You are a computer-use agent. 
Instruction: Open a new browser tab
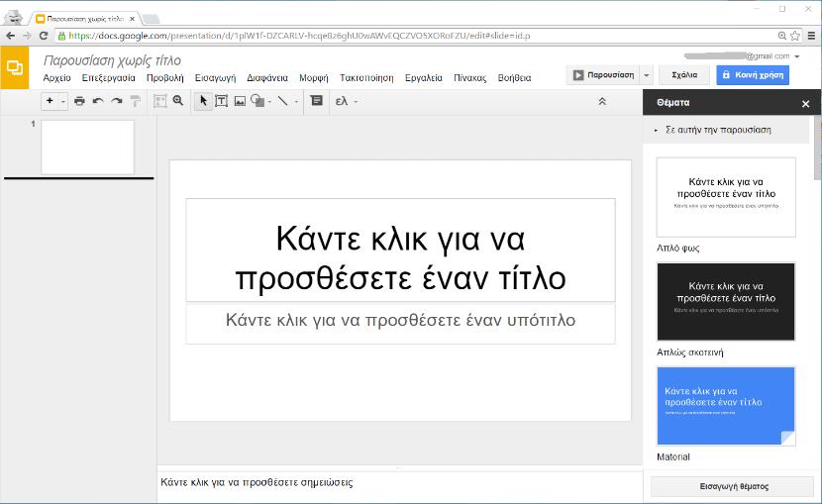pos(151,20)
